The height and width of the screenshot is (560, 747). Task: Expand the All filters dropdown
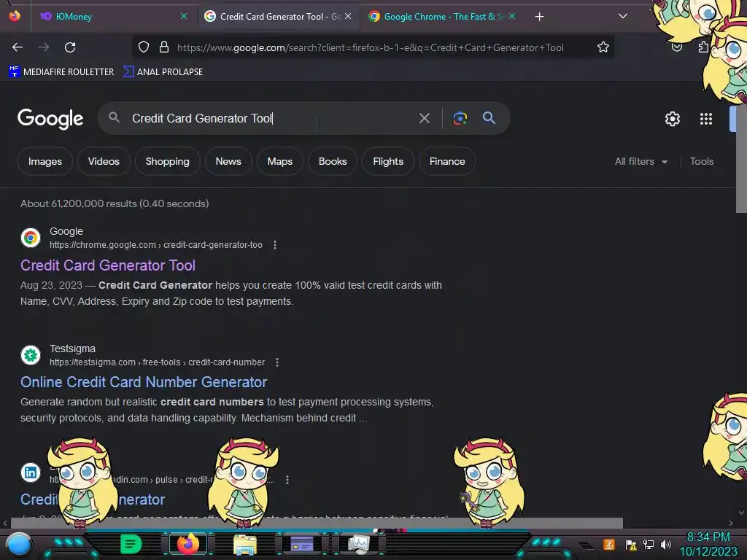coord(641,161)
